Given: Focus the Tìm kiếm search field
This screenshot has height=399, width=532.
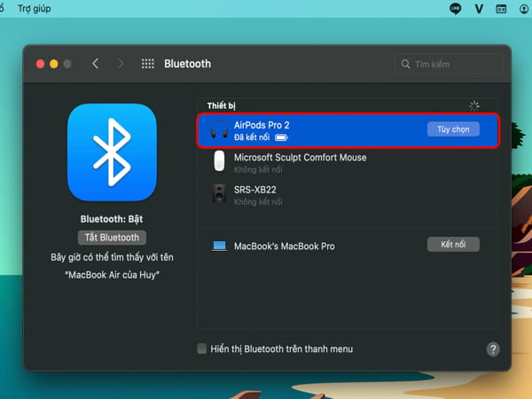Looking at the screenshot, I should tap(449, 64).
